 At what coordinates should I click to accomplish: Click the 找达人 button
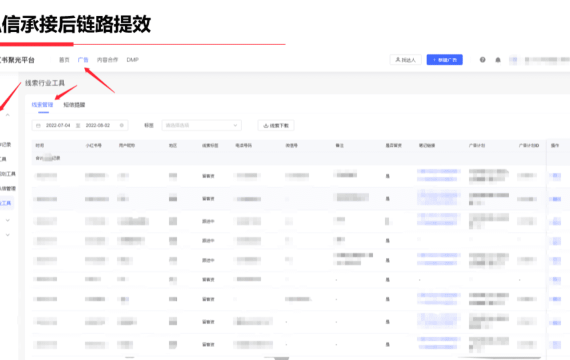[405, 60]
